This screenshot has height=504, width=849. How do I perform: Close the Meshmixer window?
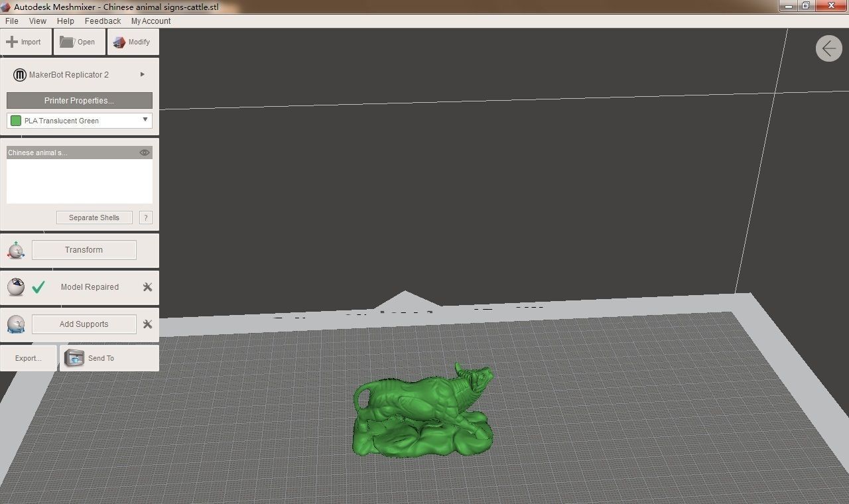point(831,6)
